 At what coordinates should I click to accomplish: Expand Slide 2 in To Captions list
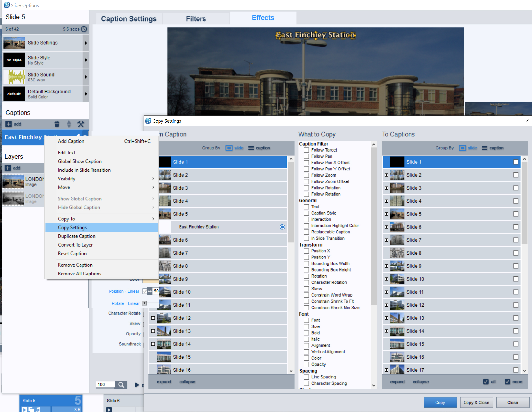click(387, 175)
